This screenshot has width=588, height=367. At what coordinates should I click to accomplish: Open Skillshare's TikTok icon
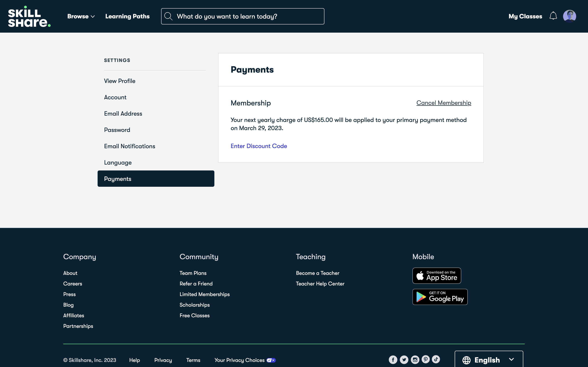coord(436,359)
